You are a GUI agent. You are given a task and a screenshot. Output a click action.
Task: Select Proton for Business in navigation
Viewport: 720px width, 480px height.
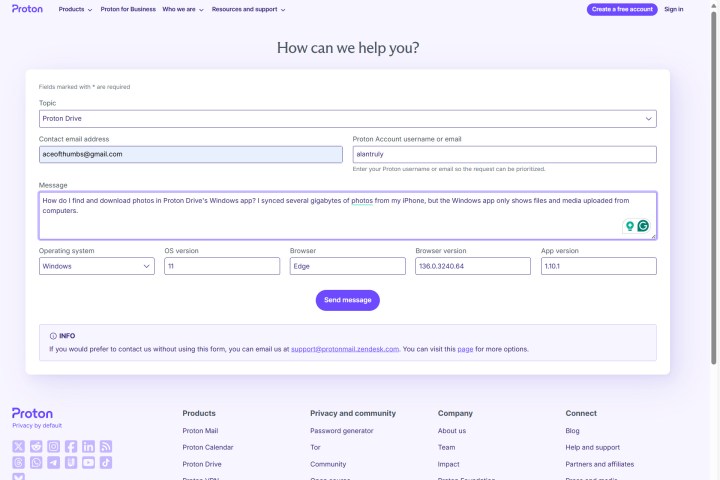click(x=135, y=9)
